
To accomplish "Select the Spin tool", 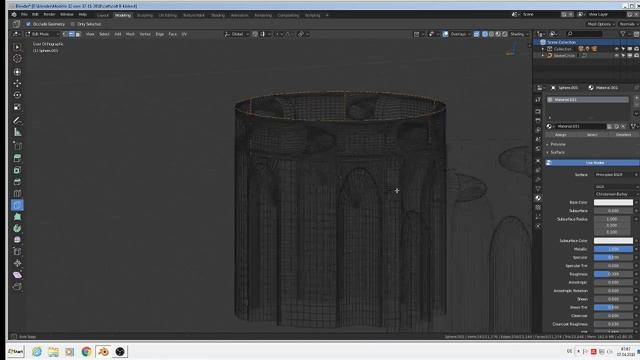I will 17,228.
